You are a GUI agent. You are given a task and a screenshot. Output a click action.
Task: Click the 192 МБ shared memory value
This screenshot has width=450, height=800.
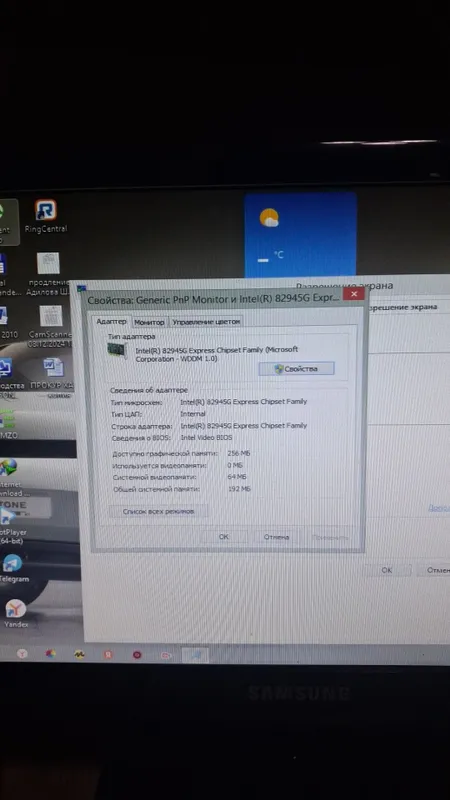(239, 489)
